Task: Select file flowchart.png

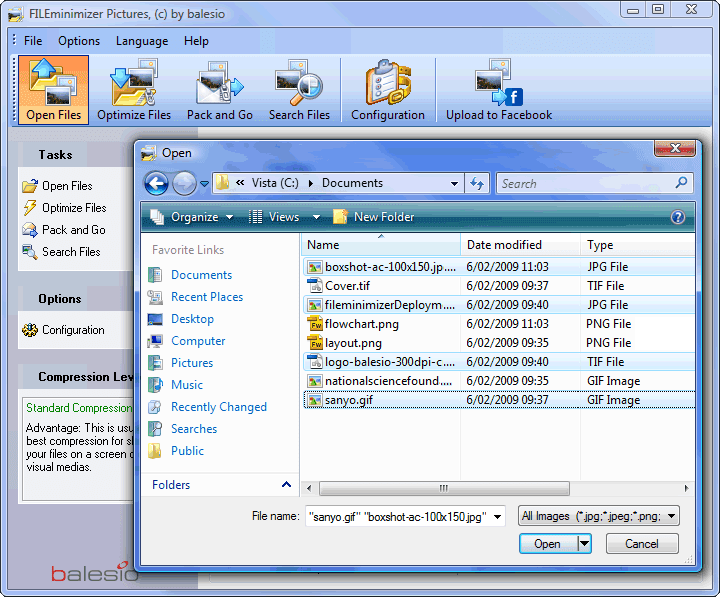Action: point(499,324)
